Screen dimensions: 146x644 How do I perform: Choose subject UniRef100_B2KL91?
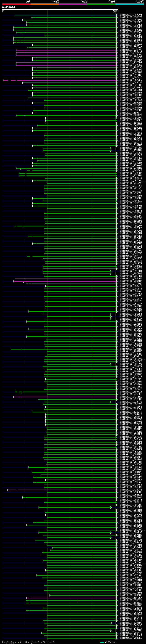click(x=131, y=70)
